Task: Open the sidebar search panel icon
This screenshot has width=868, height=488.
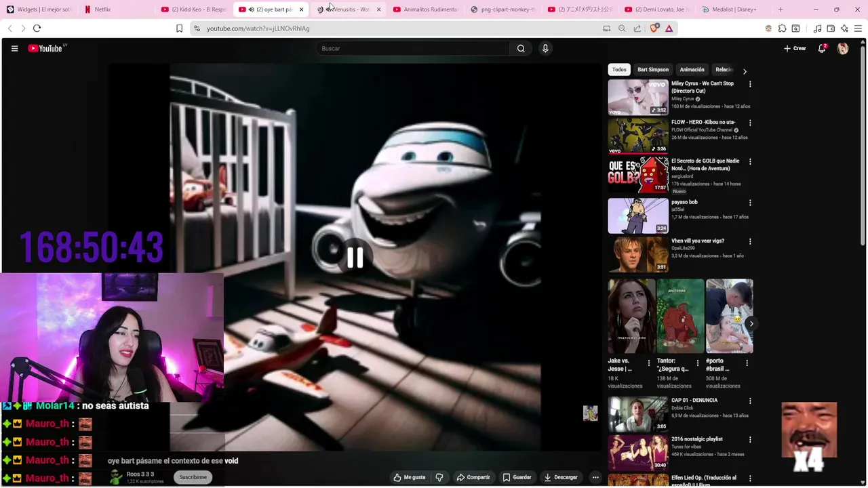Action: click(x=795, y=28)
